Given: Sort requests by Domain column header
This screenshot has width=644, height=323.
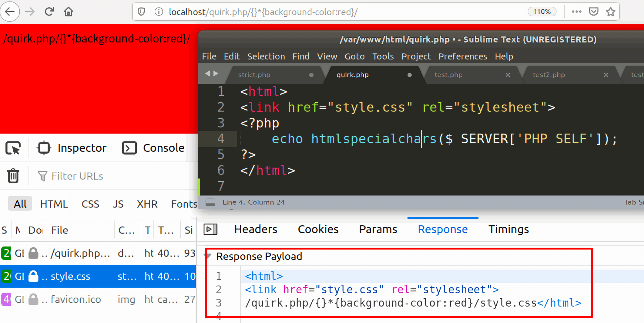Looking at the screenshot, I should point(35,230).
